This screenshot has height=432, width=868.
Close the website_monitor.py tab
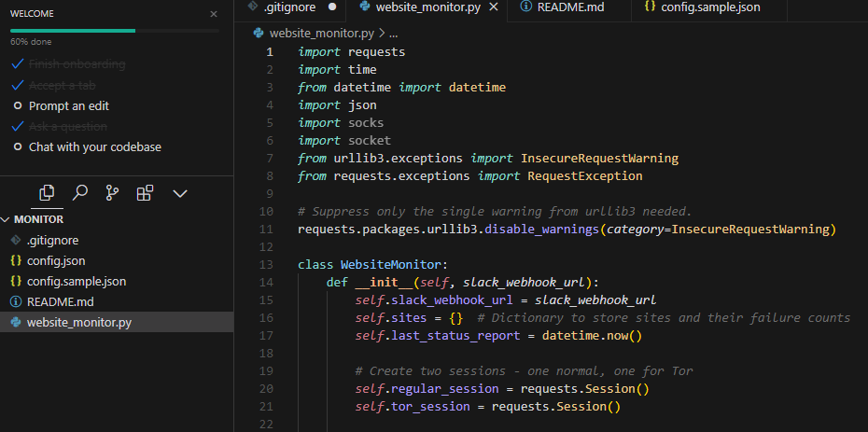(495, 7)
